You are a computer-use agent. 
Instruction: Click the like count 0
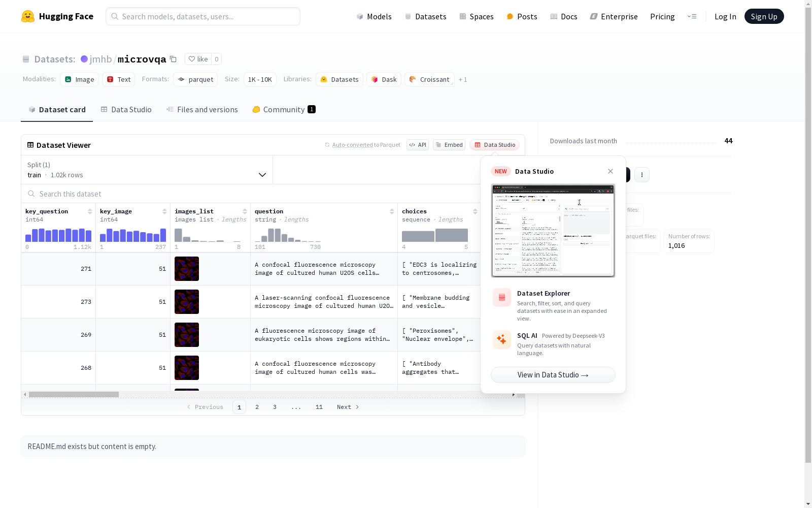tap(217, 59)
